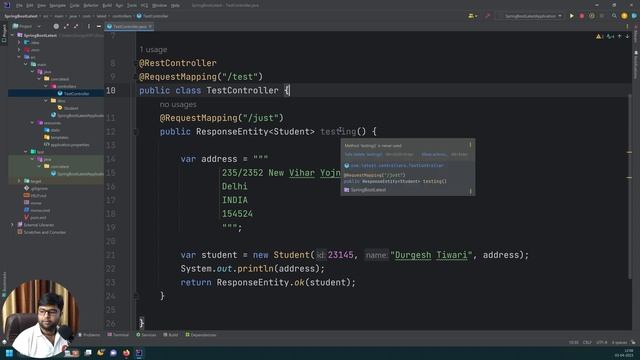Run the SpringBootLatestApplication with the play icon
Screen dimensions: 640x360
[571, 16]
